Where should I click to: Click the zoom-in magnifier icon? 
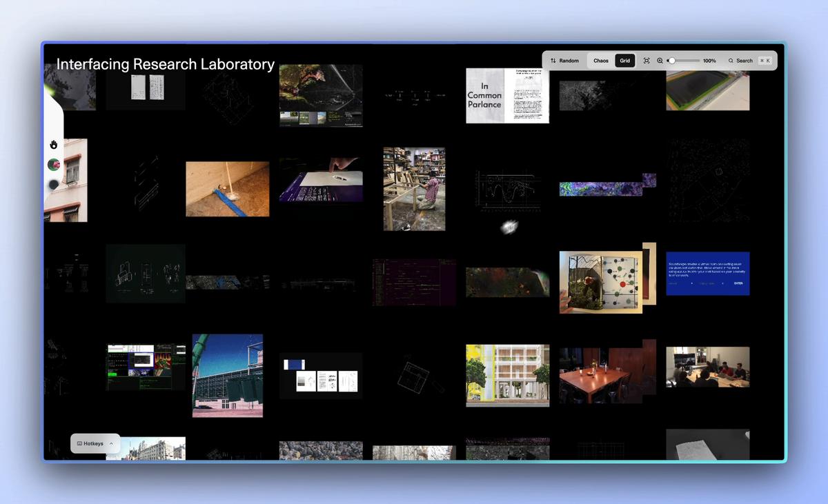[x=660, y=61]
